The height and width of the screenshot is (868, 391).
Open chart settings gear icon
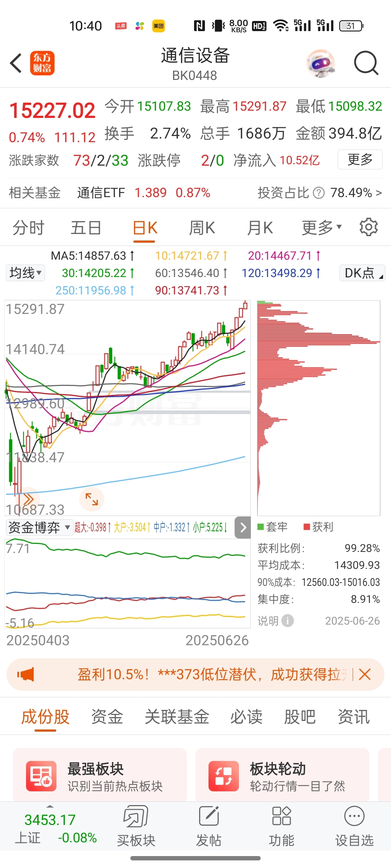[x=369, y=227]
